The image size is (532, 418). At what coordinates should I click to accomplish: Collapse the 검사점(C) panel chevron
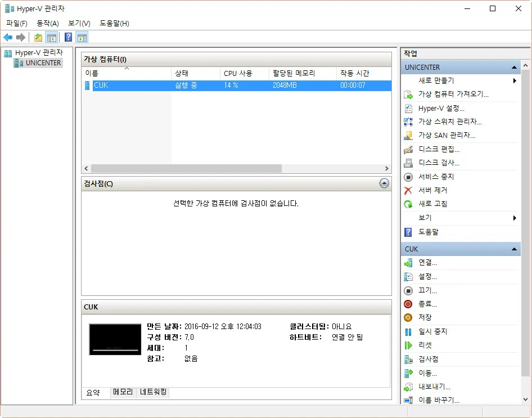384,183
